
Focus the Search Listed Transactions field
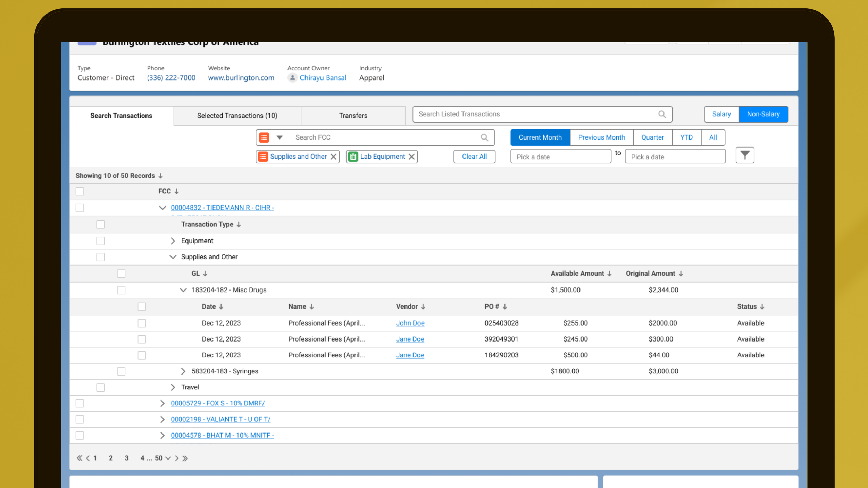click(542, 114)
